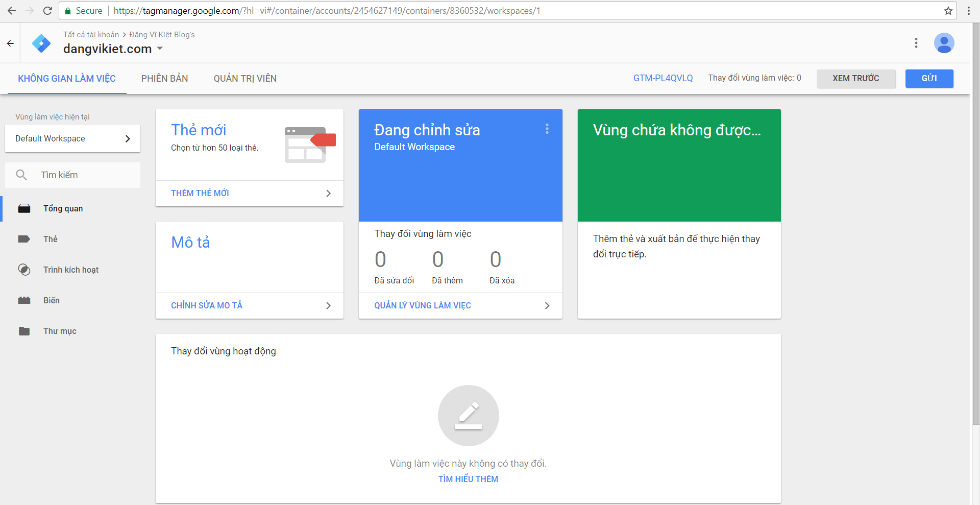Click the Tổng quan overview icon

point(24,208)
